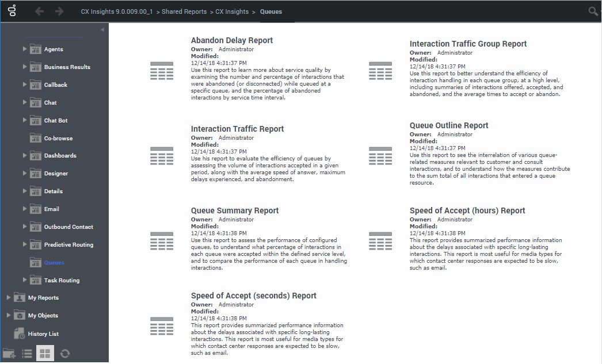Click the Genesys logo icon
Image resolution: width=602 pixels, height=364 pixels.
click(x=12, y=11)
